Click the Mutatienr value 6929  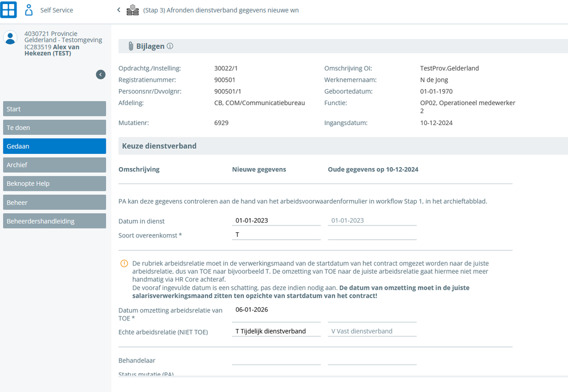221,123
